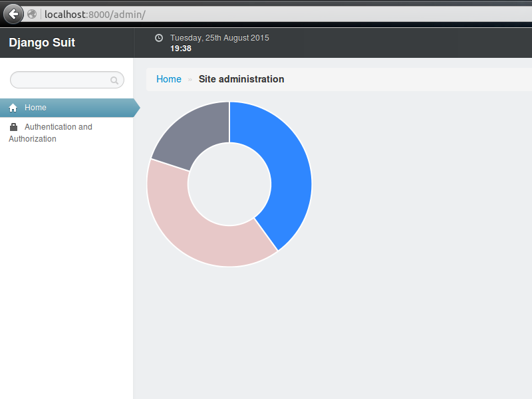Click the center of the donut chart
Viewport: 532px width, 399px height.
[x=229, y=183]
